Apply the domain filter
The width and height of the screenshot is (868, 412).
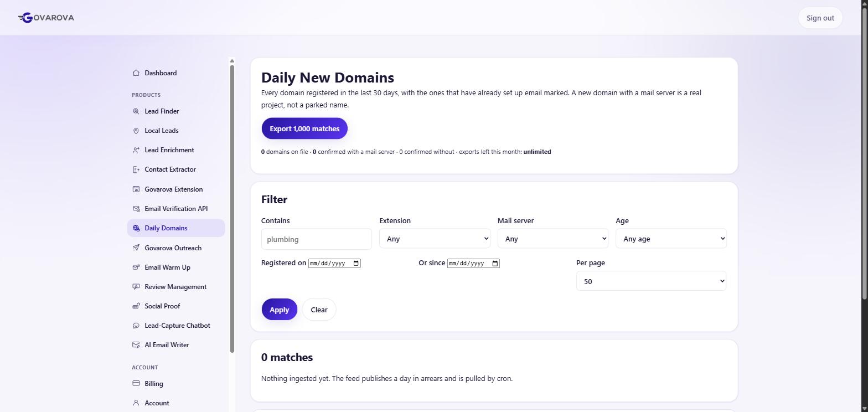pos(280,310)
